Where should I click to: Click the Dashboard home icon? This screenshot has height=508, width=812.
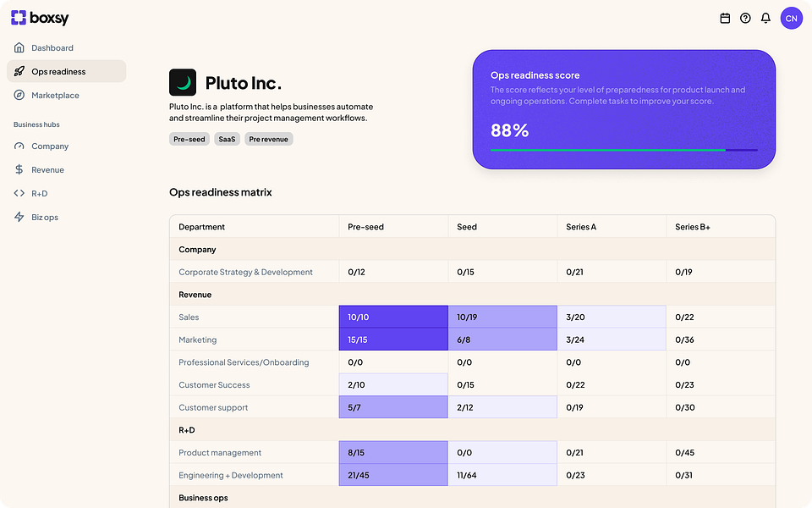19,48
